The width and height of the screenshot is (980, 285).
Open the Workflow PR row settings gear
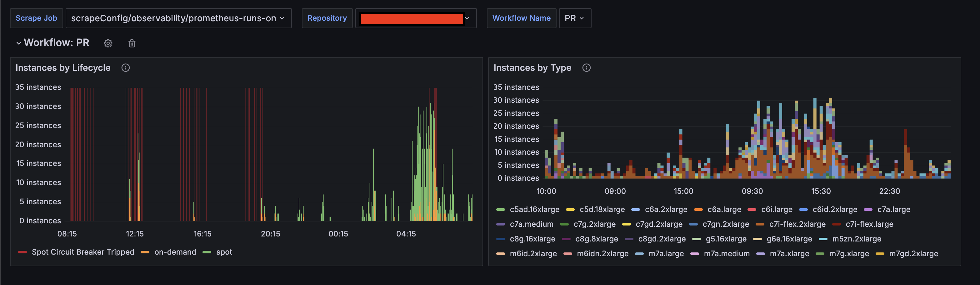(x=108, y=43)
